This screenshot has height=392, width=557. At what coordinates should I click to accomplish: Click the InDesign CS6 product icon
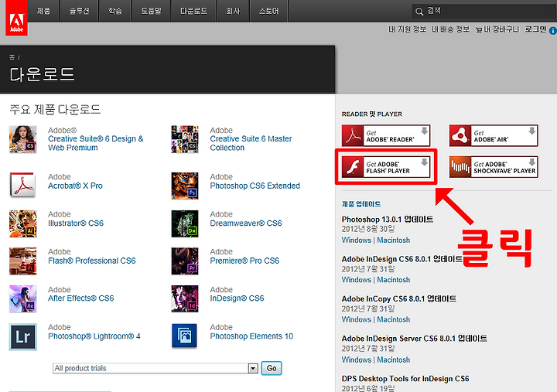click(185, 298)
